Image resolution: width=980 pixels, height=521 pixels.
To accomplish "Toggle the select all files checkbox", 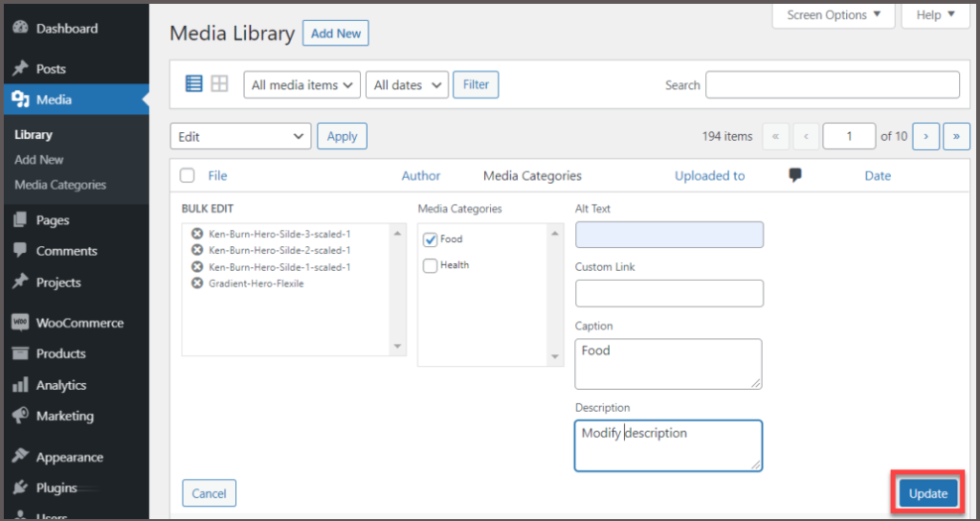I will [188, 175].
